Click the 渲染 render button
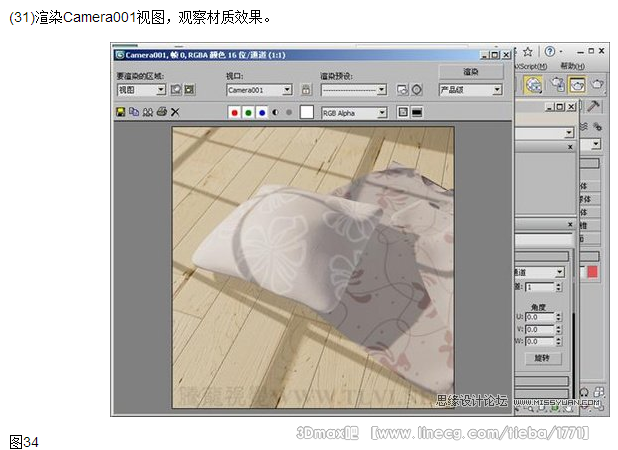 pos(471,72)
